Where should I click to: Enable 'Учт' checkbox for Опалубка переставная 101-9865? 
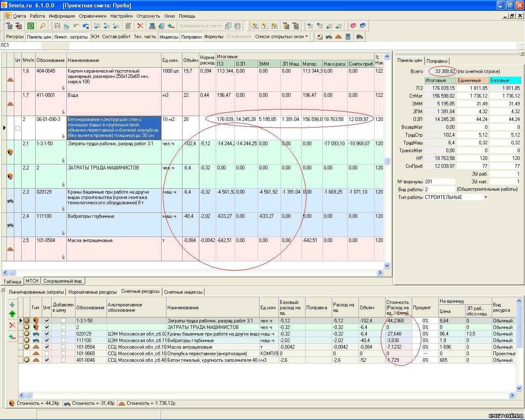47,354
